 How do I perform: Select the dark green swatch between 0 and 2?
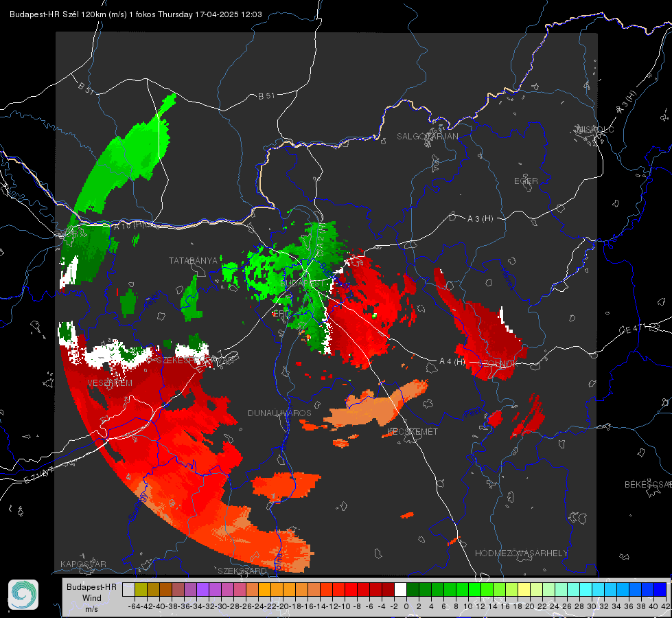click(413, 589)
